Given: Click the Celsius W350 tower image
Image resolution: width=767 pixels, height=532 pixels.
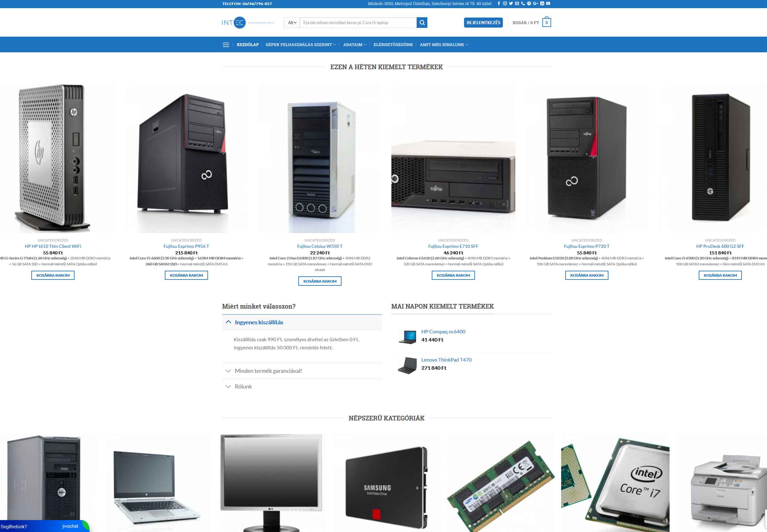Looking at the screenshot, I should pos(320,158).
